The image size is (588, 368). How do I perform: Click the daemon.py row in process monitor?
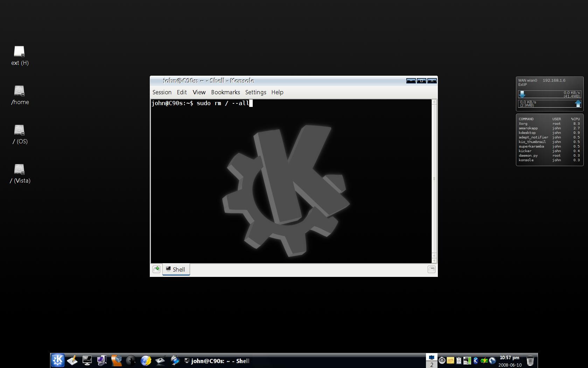click(549, 156)
